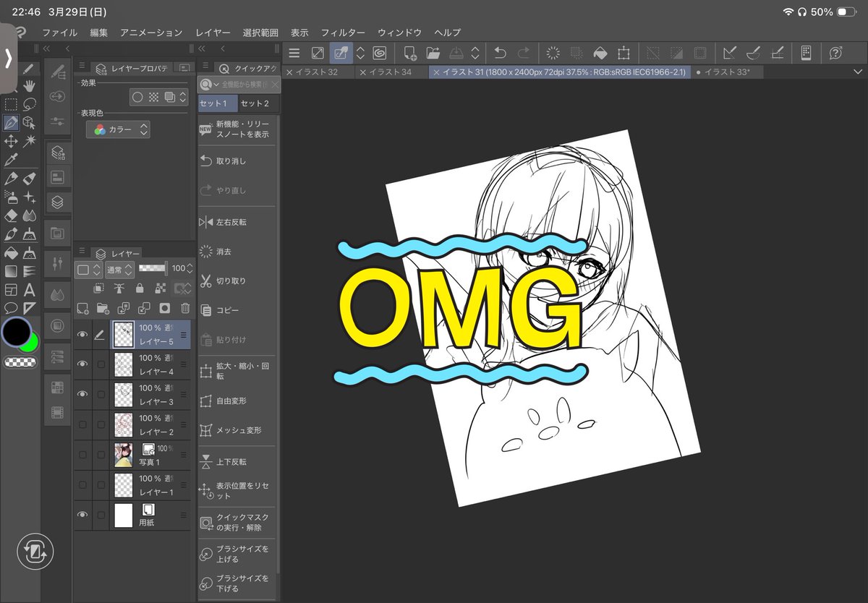The height and width of the screenshot is (603, 868).
Task: Select the rectangle selection tool
Action: pos(11,103)
